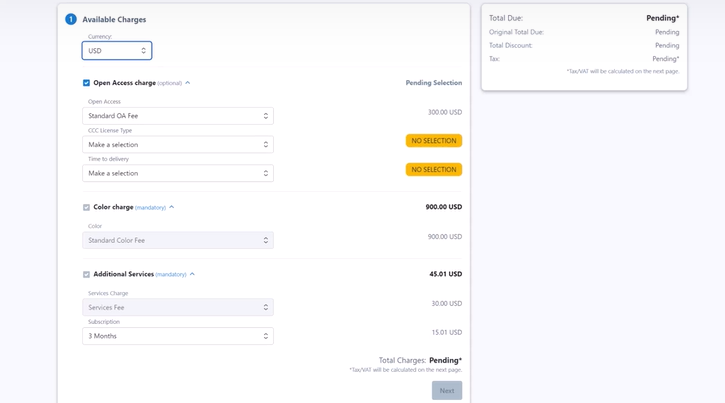Click the 300.00 USD open access amount
This screenshot has height=403, width=725.
445,112
